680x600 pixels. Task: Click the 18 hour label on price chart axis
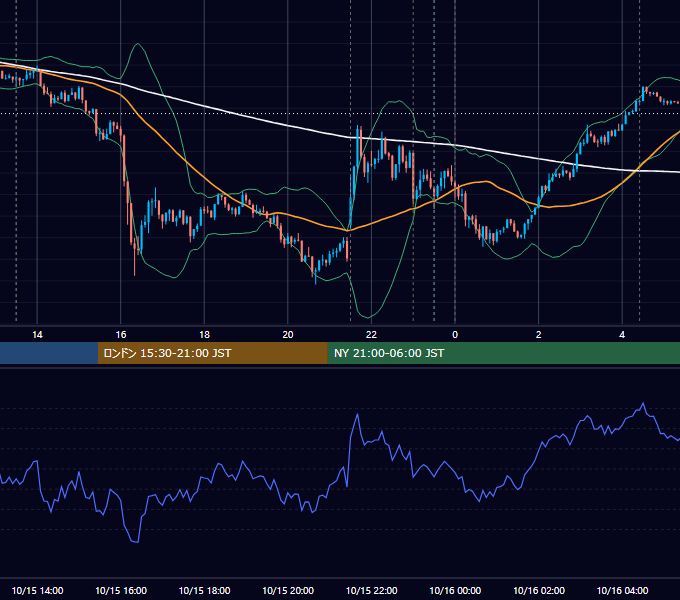click(204, 335)
